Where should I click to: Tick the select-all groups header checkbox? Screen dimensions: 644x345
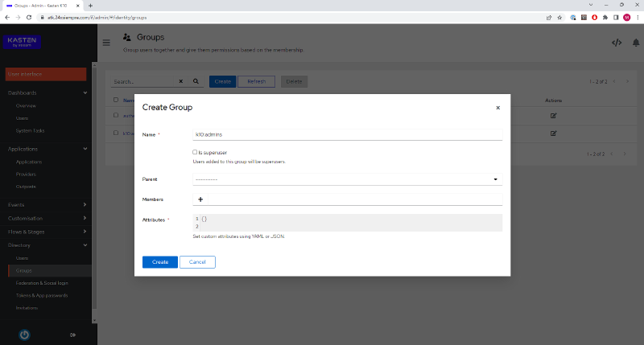click(x=116, y=100)
